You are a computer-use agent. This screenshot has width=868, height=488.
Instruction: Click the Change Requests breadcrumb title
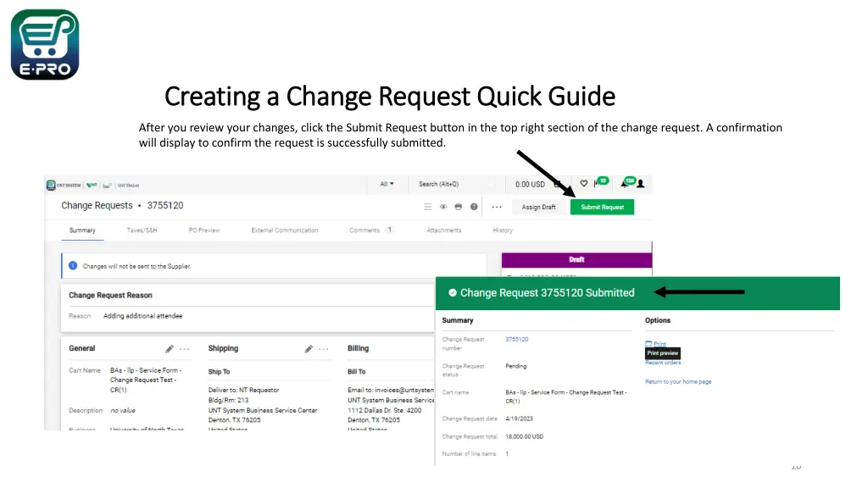click(97, 205)
